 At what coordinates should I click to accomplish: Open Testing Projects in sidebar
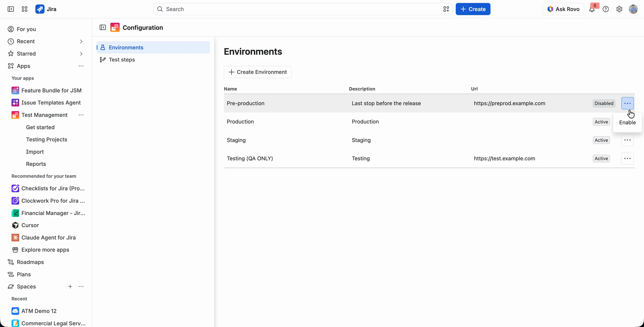pos(46,139)
